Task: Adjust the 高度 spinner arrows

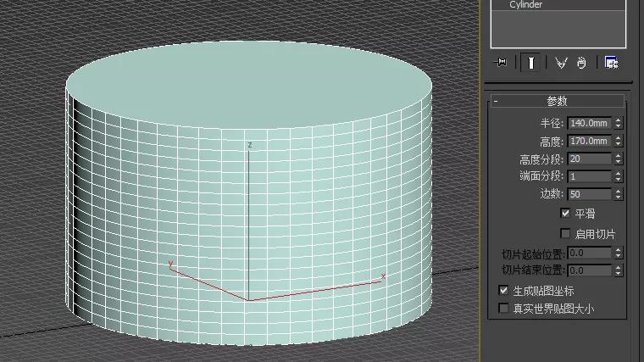Action: (x=618, y=141)
